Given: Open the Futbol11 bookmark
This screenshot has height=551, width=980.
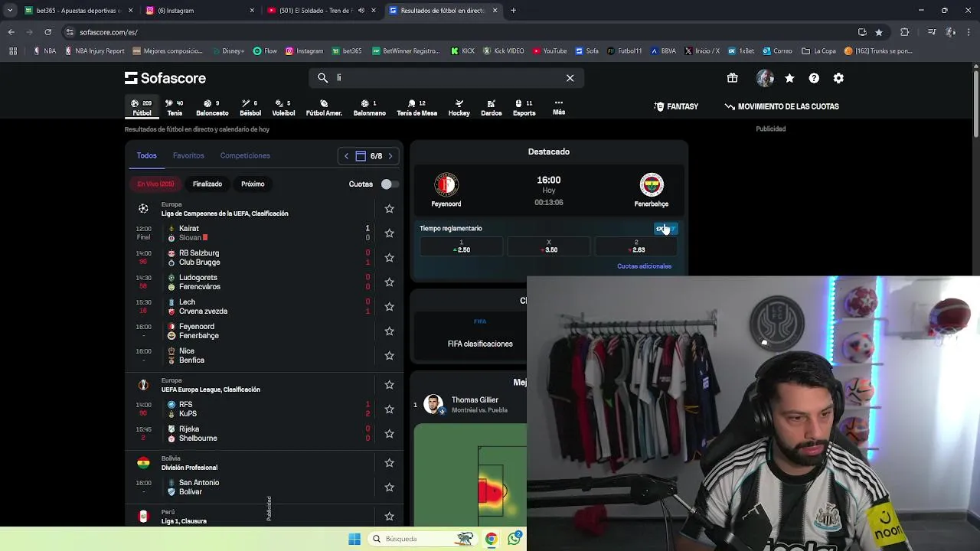Looking at the screenshot, I should point(625,51).
